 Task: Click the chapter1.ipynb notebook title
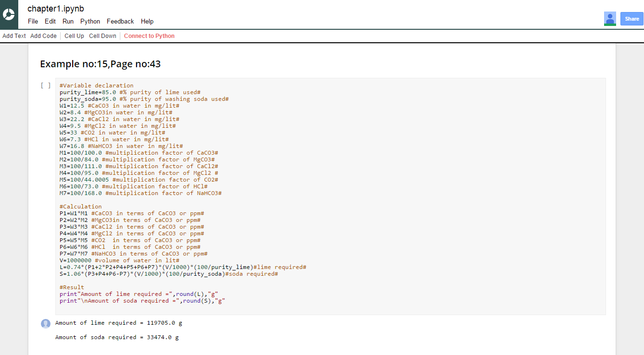click(x=56, y=9)
